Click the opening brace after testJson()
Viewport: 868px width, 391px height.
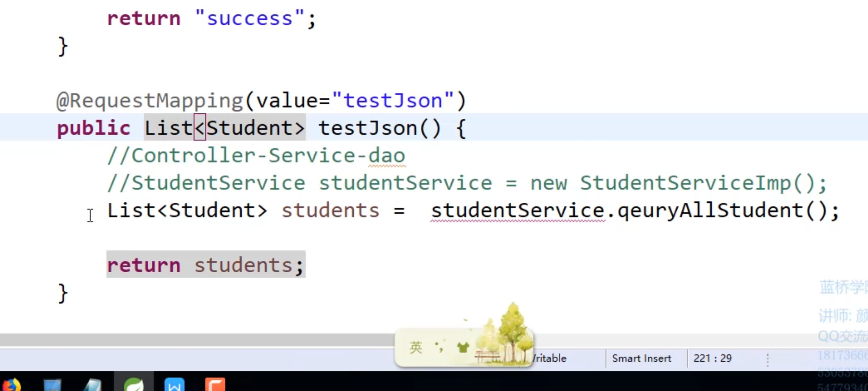(461, 128)
